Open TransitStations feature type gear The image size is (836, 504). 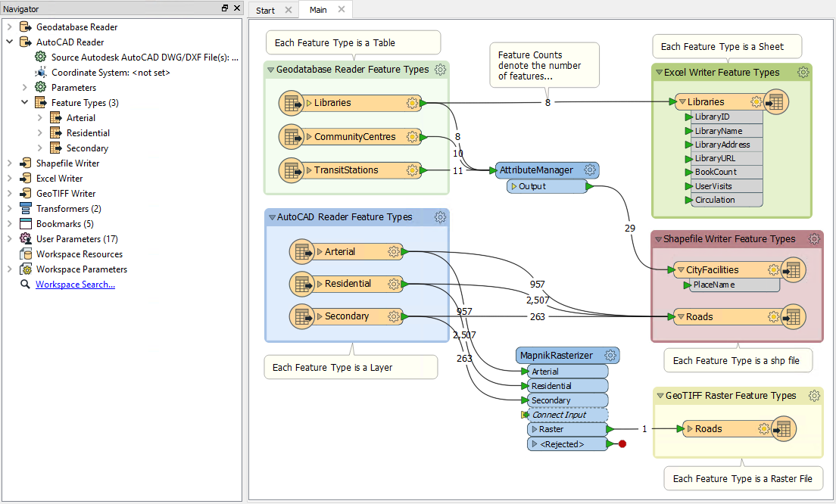tap(412, 170)
